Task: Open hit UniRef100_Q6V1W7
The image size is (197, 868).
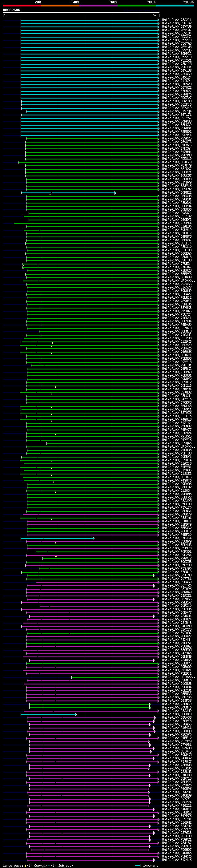Action: click(x=177, y=30)
